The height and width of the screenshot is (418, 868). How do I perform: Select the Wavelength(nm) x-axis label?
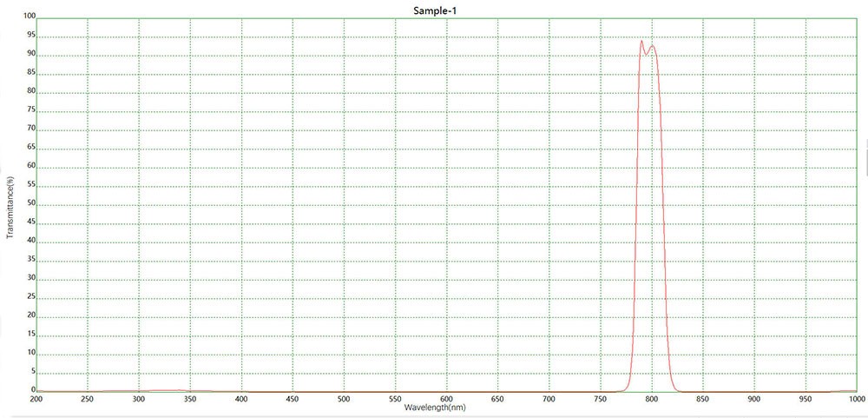(446, 407)
